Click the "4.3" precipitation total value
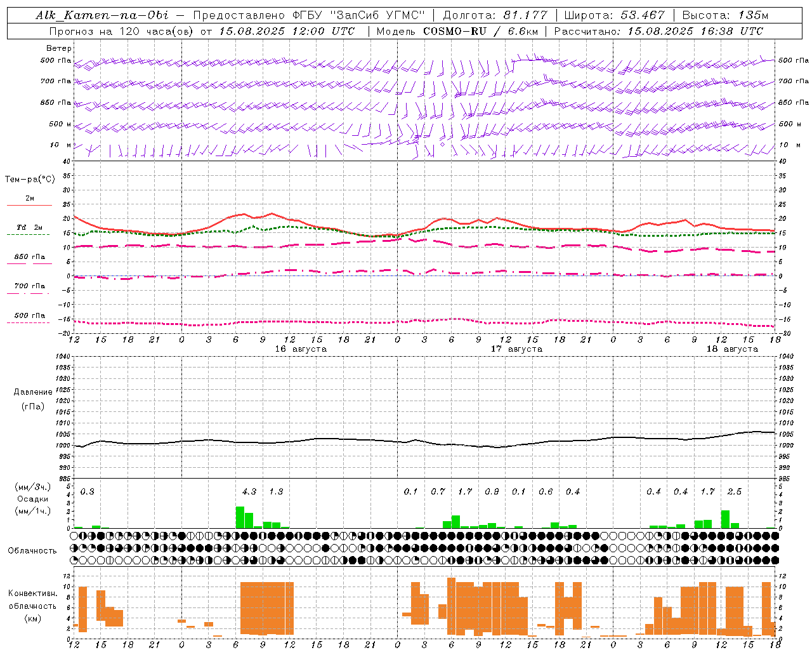The height and width of the screenshot is (650, 812). (x=249, y=491)
